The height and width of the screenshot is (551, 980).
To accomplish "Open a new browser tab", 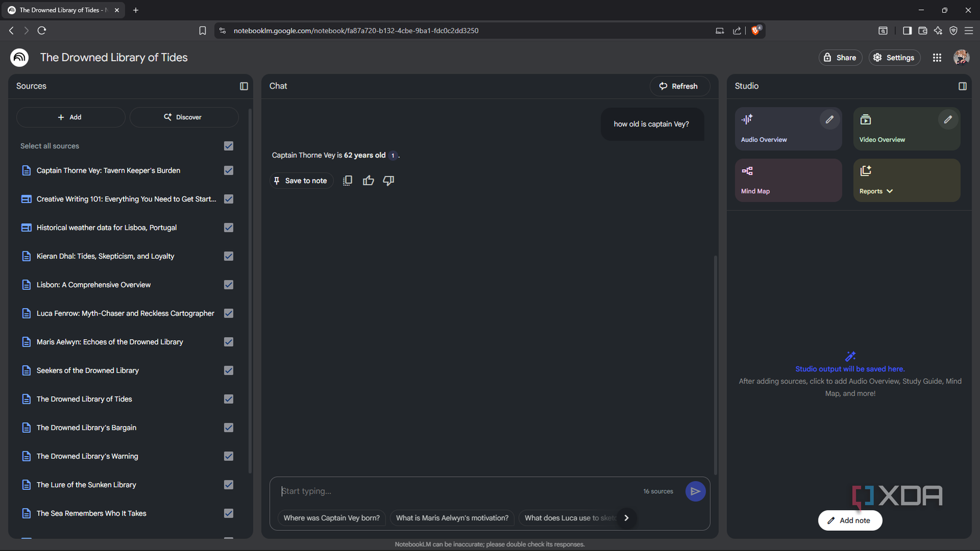I will click(136, 10).
